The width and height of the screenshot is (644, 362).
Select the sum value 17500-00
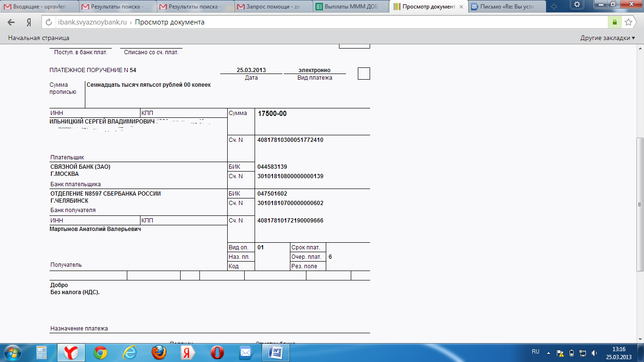272,114
